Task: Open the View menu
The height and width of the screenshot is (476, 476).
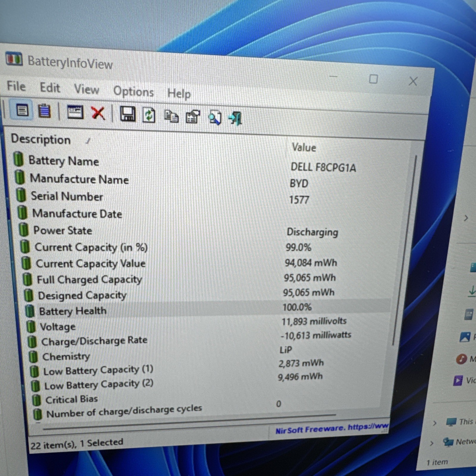Action: pyautogui.click(x=86, y=89)
